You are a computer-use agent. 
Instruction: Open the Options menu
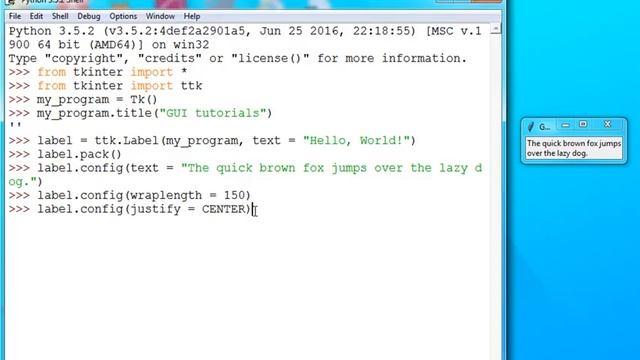(x=123, y=16)
